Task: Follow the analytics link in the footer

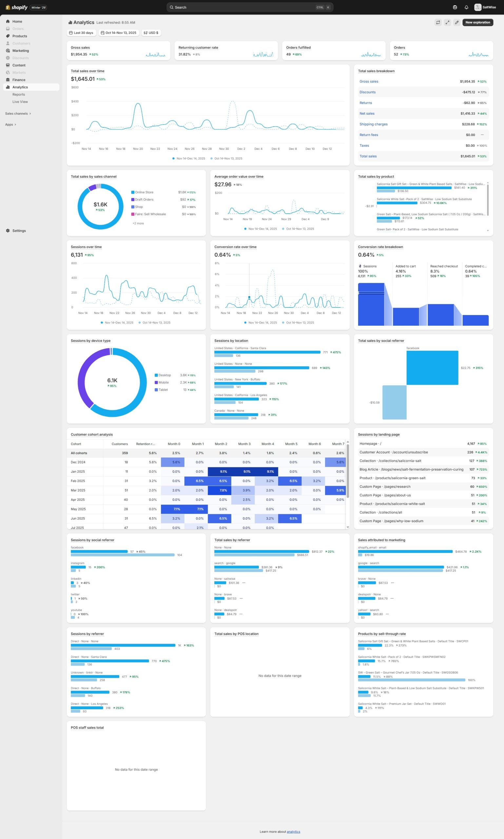Action: (293, 831)
